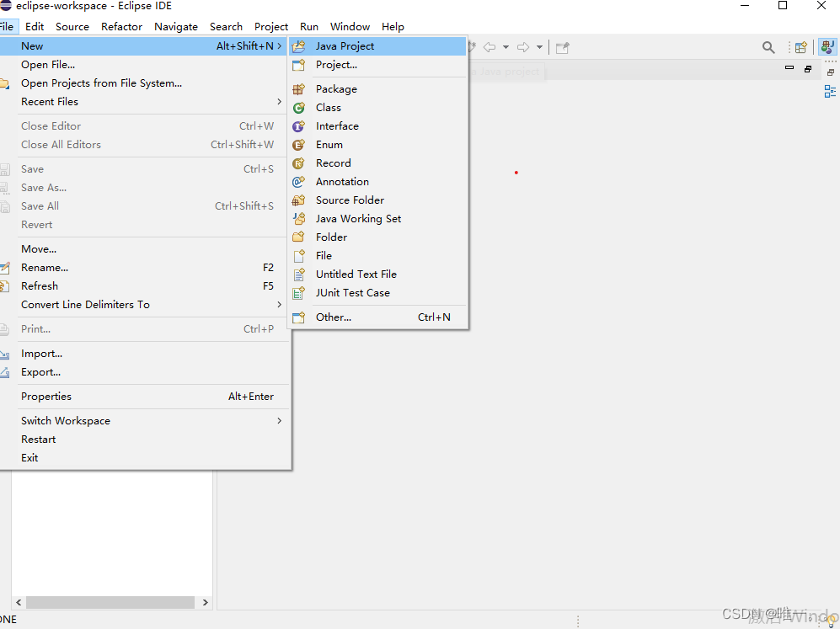Select Rename... in File menu

[145, 268]
